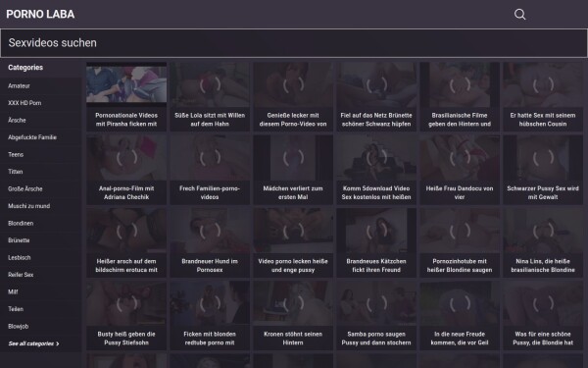Viewport: 588px width, 368px height.
Task: Open the 'In die neue Freude kommen' thumbnail
Action: (x=460, y=304)
